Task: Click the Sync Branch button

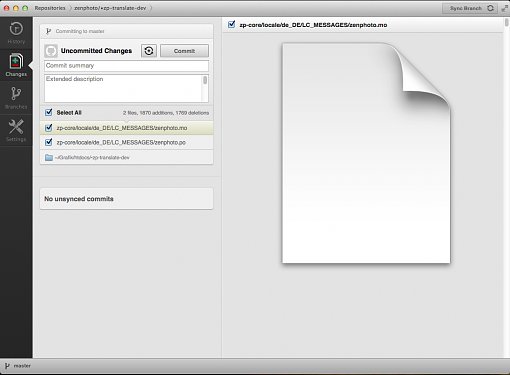Action: (470, 8)
